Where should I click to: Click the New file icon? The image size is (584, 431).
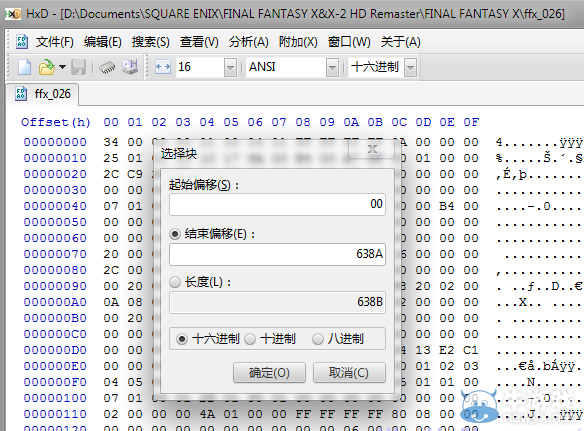pyautogui.click(x=24, y=67)
